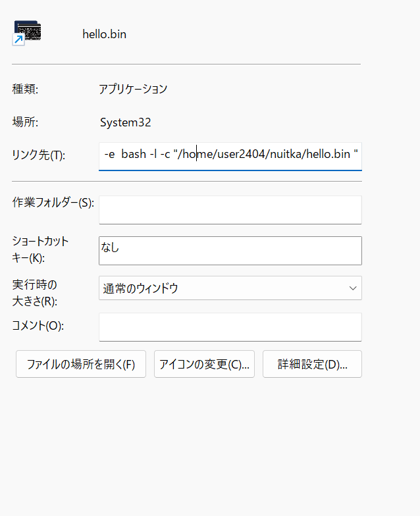Click the リンク先(T) label
Viewport: 420px width, 516px height.
click(x=39, y=155)
